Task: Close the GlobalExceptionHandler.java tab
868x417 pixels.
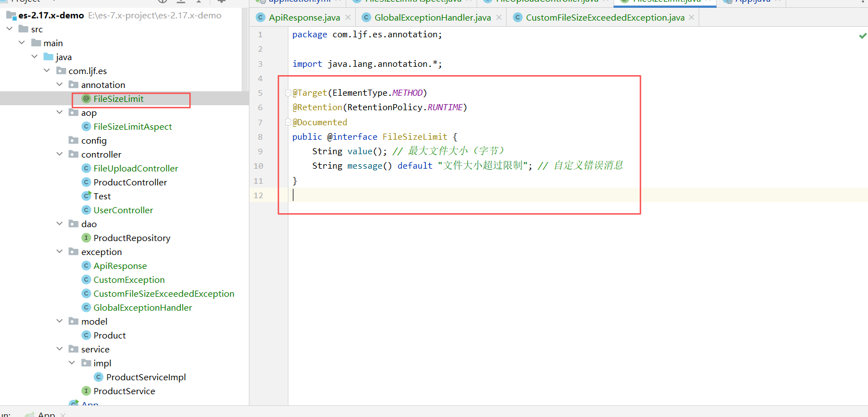Action: 498,18
